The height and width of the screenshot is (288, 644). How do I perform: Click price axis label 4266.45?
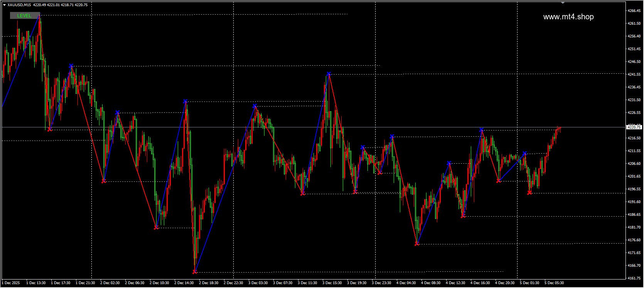click(634, 11)
